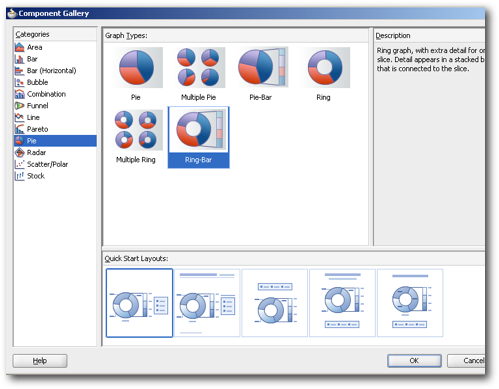Click the Description heading
The image size is (499, 389).
[393, 36]
